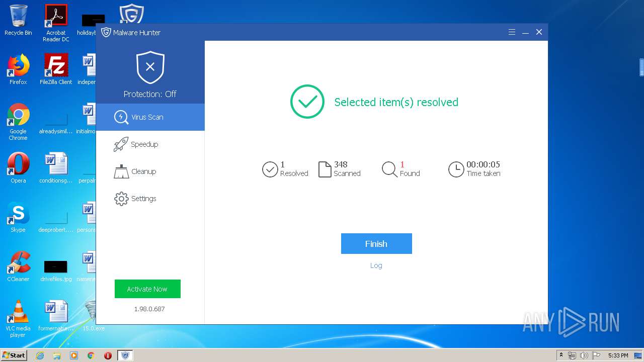644x362 pixels.
Task: Select the Google Chrome desktop icon
Action: (x=18, y=122)
